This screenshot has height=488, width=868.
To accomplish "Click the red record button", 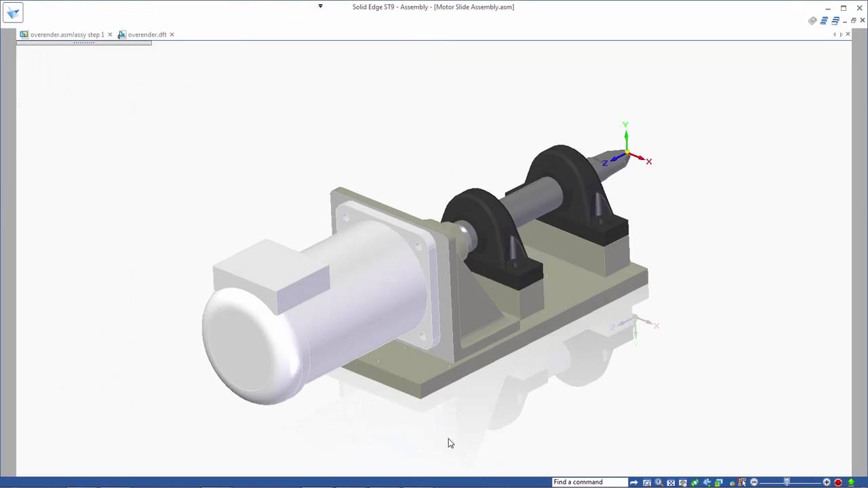I will coord(838,483).
